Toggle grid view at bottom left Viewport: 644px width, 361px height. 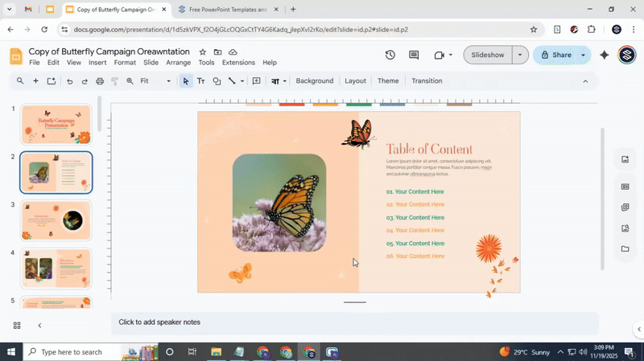click(17, 326)
